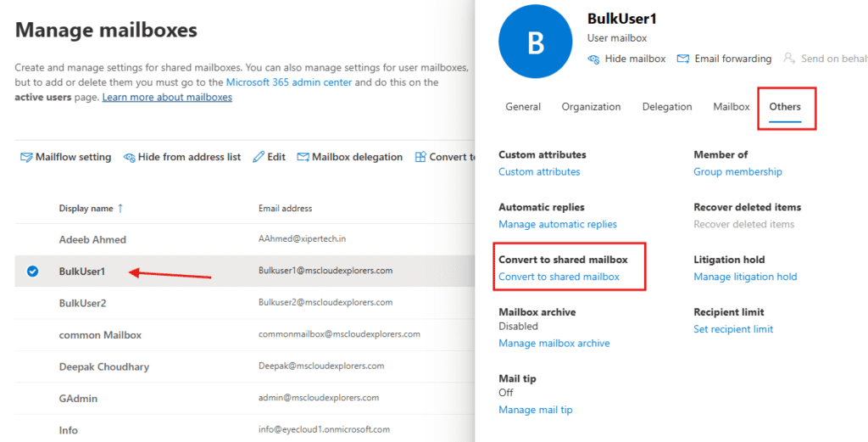Switch to the General tab

coord(523,107)
